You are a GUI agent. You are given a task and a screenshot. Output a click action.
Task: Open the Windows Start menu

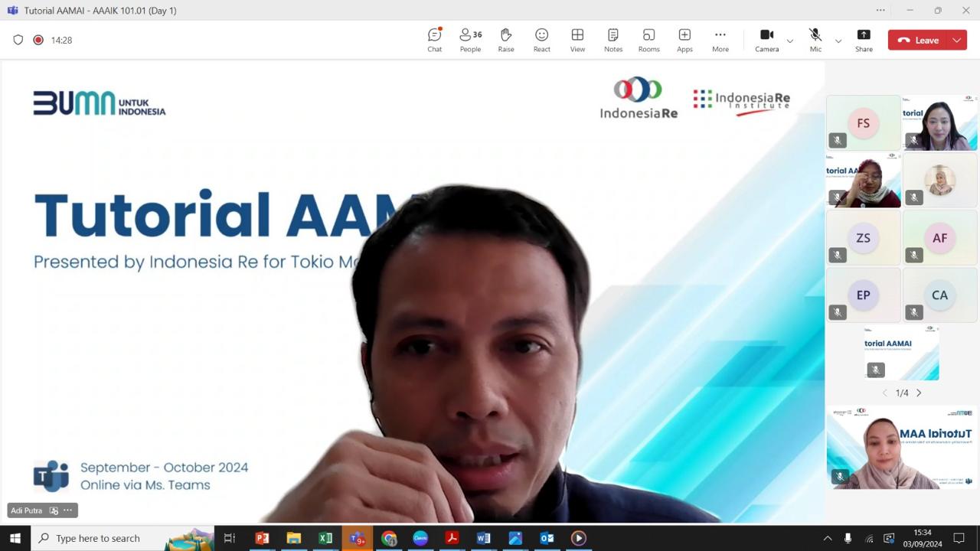point(15,538)
